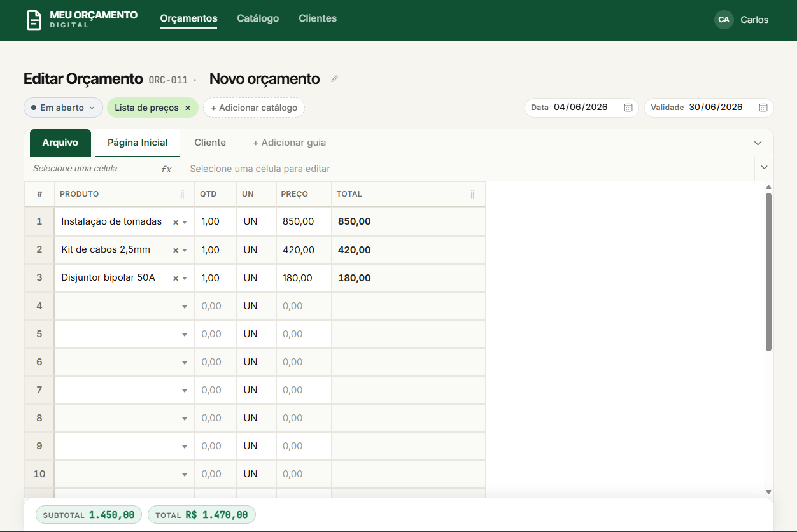Select the price cell 180,00
The width and height of the screenshot is (797, 532).
tap(304, 277)
